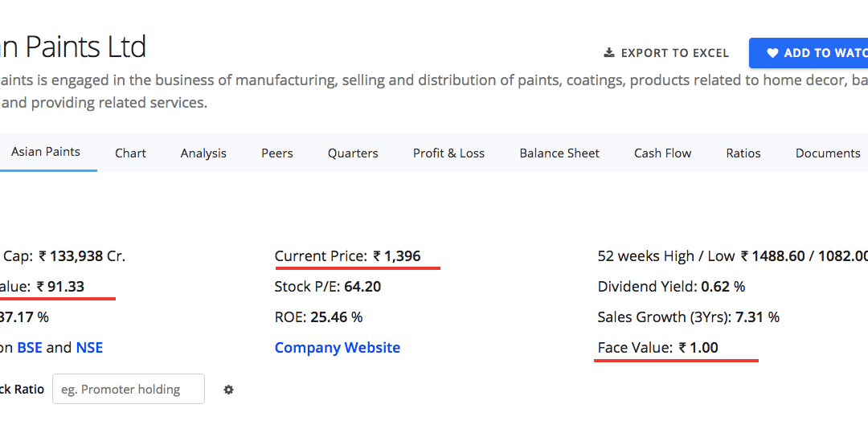Click the Current Price value 1,396
This screenshot has width=868, height=437.
pyautogui.click(x=397, y=256)
